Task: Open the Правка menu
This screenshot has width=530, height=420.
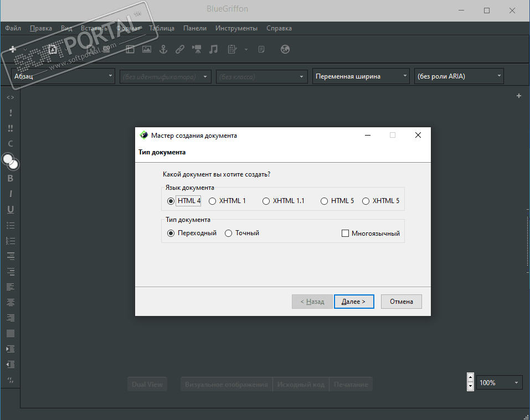Action: [41, 28]
